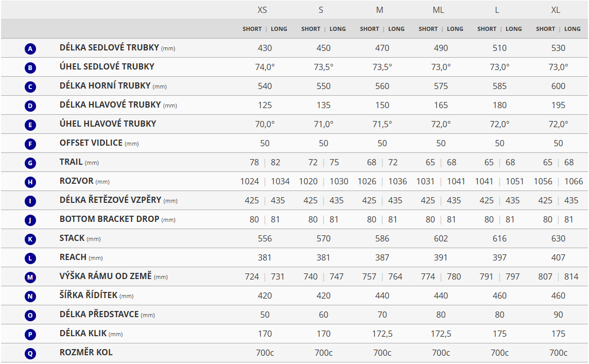Select the XL size column header
This screenshot has width=589, height=364.
556,10
